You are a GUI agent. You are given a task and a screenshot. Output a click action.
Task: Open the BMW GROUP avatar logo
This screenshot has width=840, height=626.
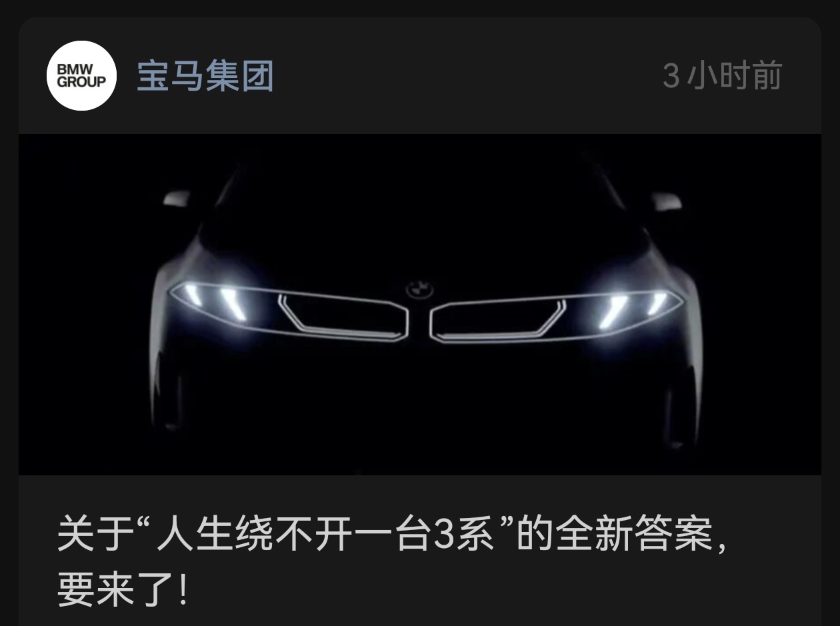81,75
